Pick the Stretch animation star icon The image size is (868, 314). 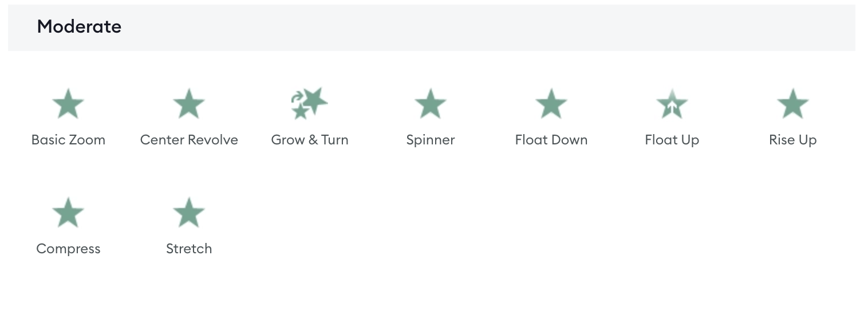189,213
